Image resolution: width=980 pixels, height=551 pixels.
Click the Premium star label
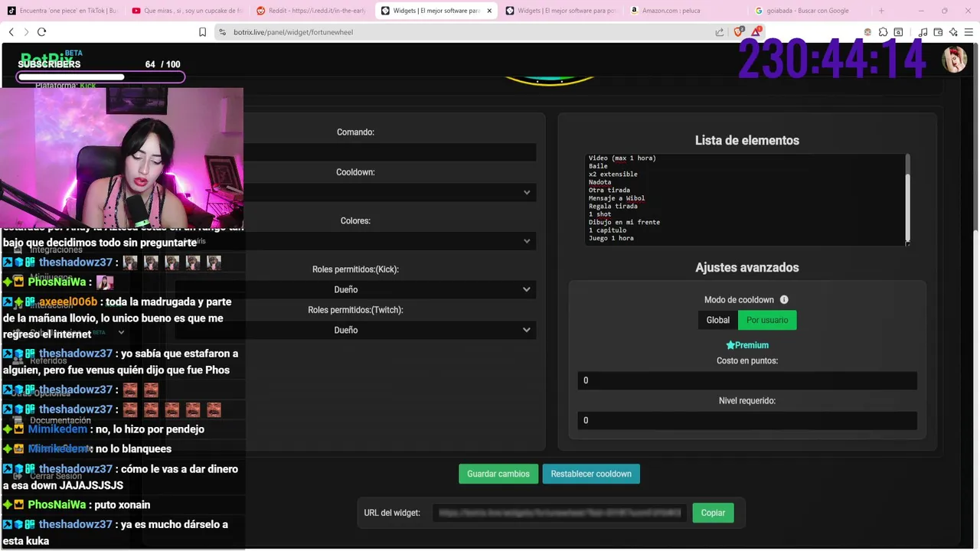click(747, 345)
